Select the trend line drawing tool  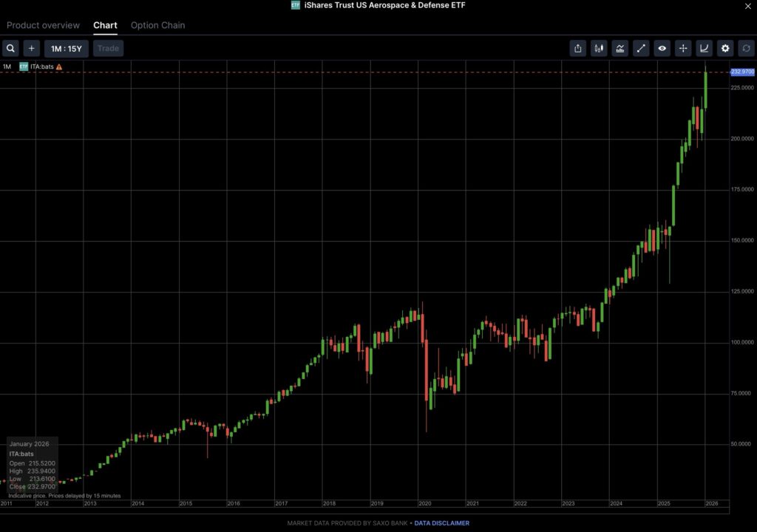point(641,49)
